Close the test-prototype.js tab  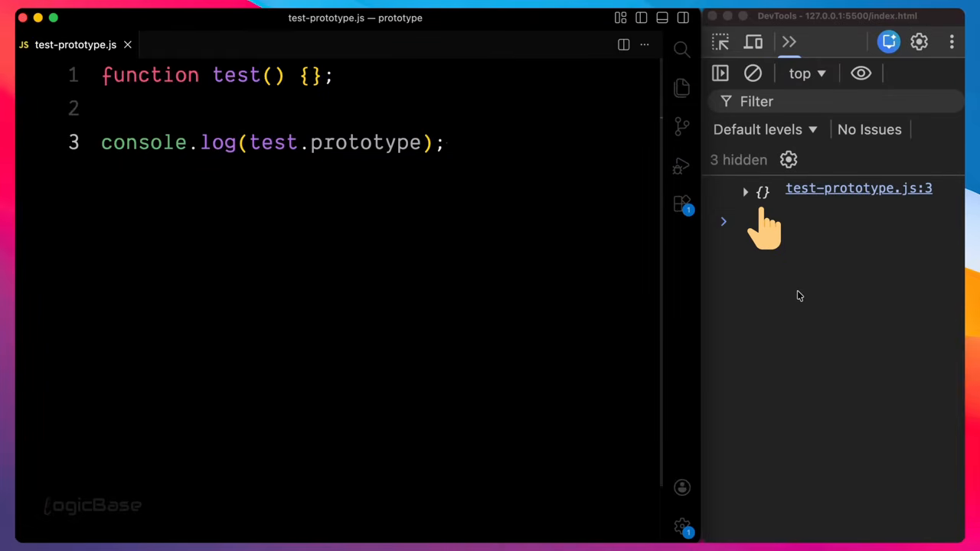click(x=128, y=44)
